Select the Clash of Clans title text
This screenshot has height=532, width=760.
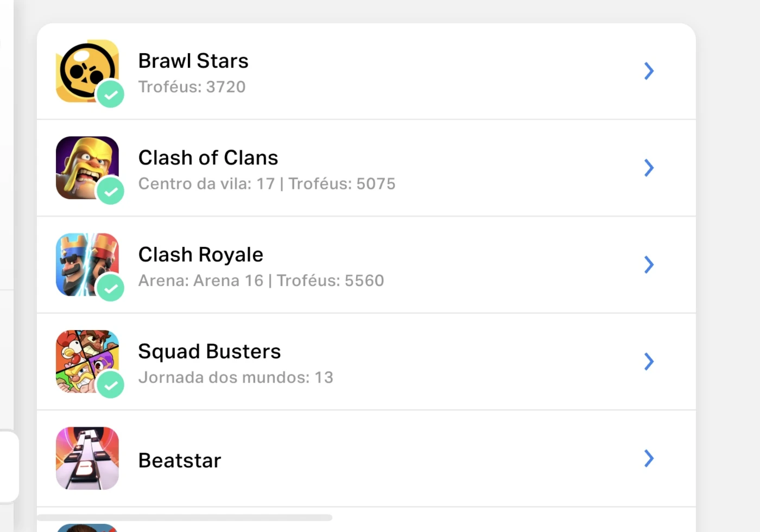click(x=208, y=158)
